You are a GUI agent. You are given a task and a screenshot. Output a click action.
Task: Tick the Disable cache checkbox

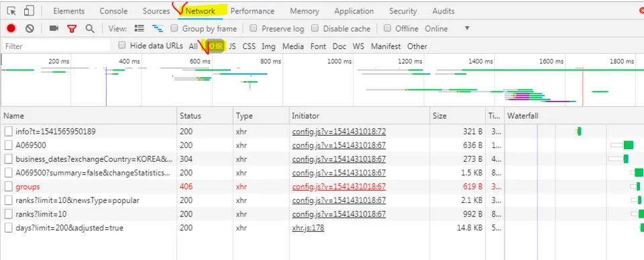pyautogui.click(x=315, y=28)
